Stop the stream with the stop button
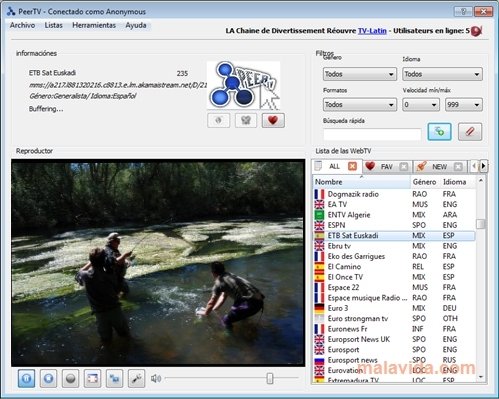Viewport: 499px width, 399px height. [48, 378]
